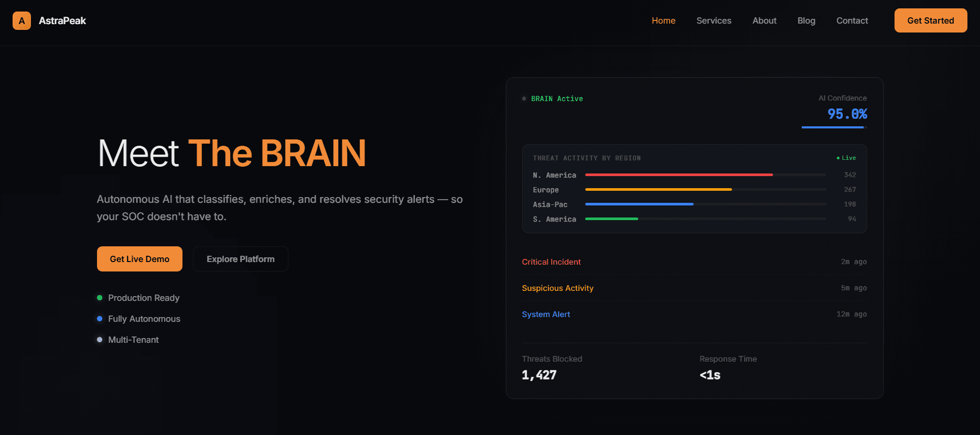Open the Blog nav link

pos(806,21)
